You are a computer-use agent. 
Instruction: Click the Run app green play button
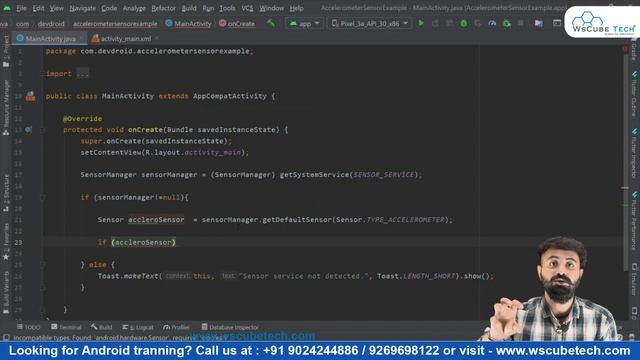pos(421,23)
